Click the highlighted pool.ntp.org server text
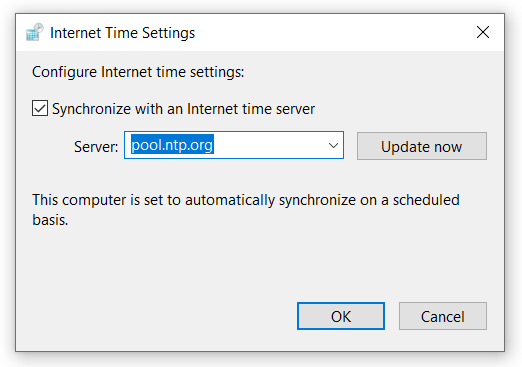Image resolution: width=522 pixels, height=367 pixels. [172, 145]
